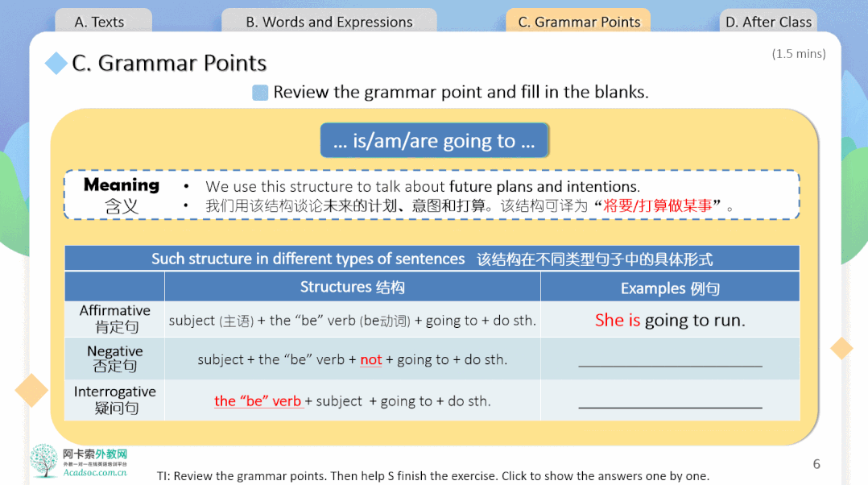This screenshot has width=868, height=485.
Task: Click the 'Such structure in different types of sentences' header
Action: (432, 259)
